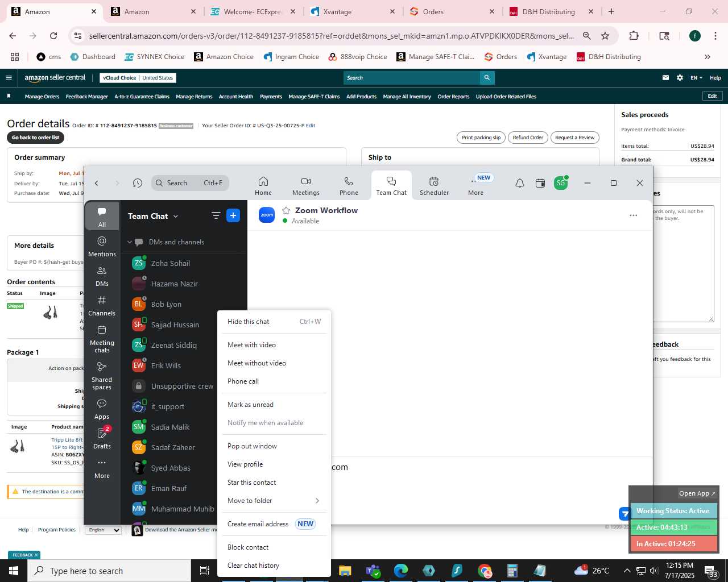Open Meeting chats in Zoom sidebar
This screenshot has height=582, width=728.
coord(102,339)
